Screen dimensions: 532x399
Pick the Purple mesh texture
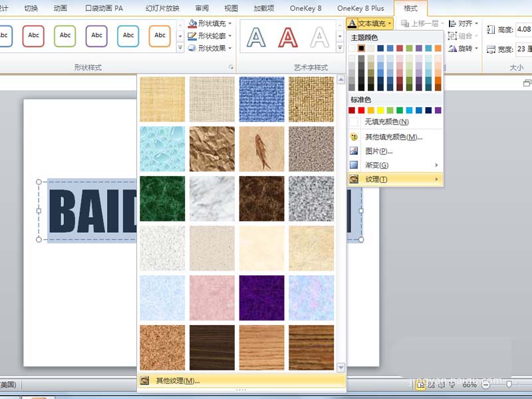261,298
